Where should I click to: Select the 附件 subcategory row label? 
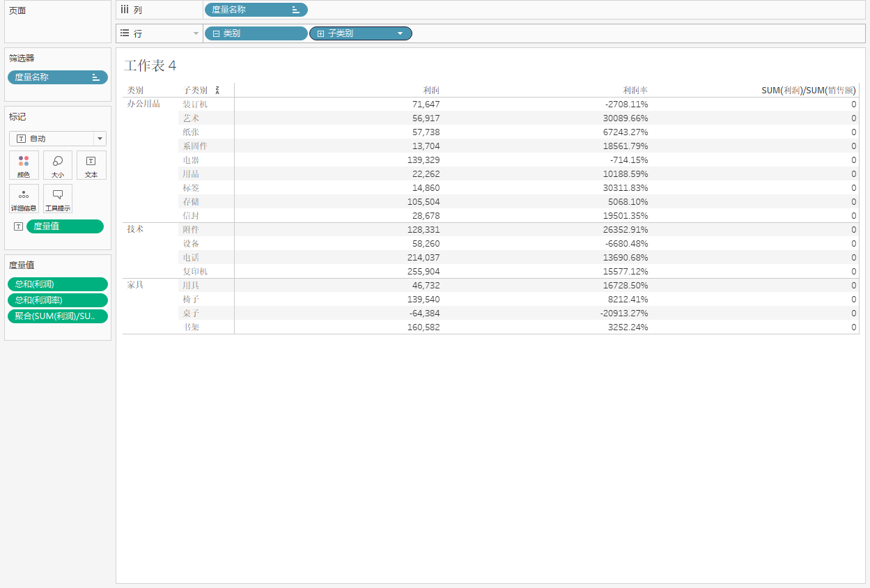[191, 230]
